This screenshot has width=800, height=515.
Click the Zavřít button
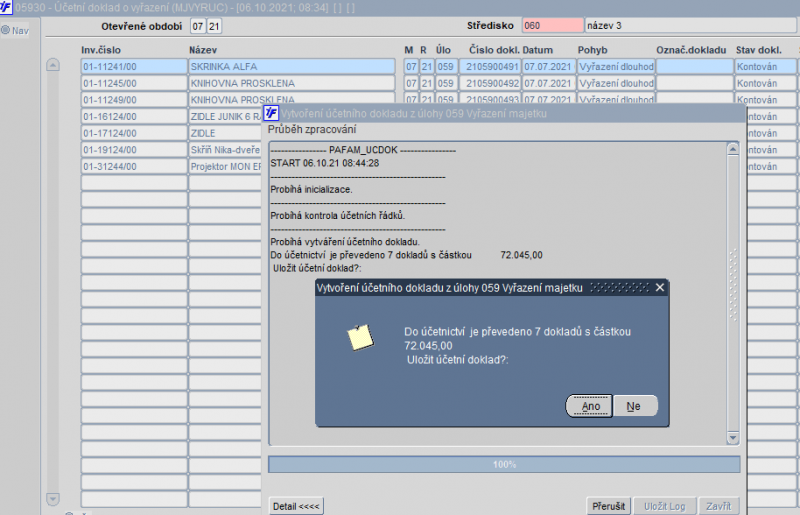(718, 506)
